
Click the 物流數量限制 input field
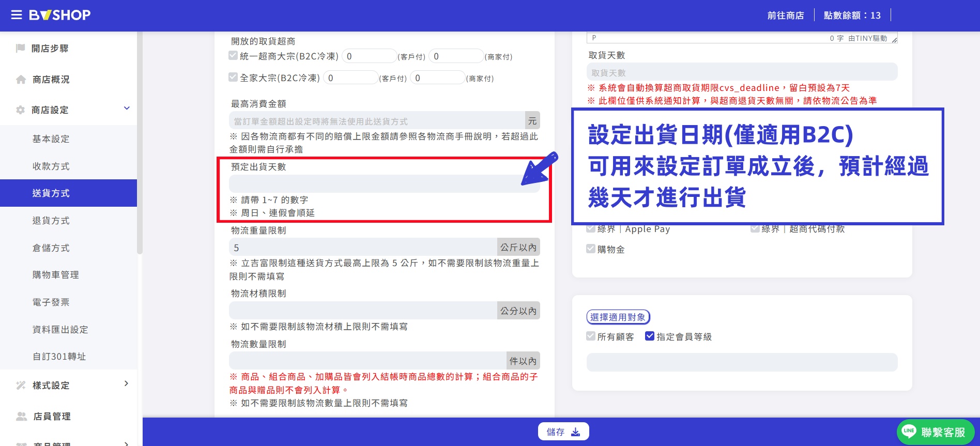pos(367,361)
